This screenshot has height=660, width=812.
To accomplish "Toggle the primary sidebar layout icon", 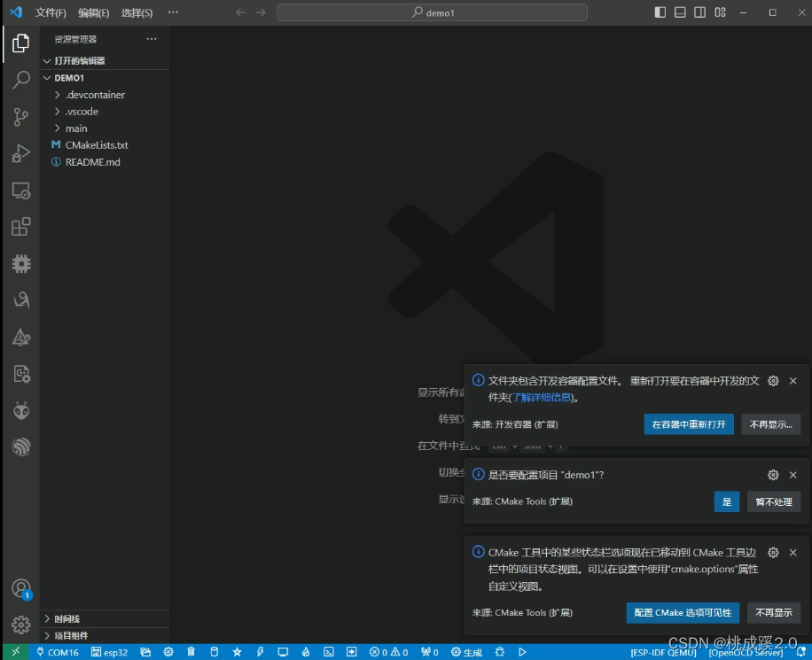I will pyautogui.click(x=660, y=12).
